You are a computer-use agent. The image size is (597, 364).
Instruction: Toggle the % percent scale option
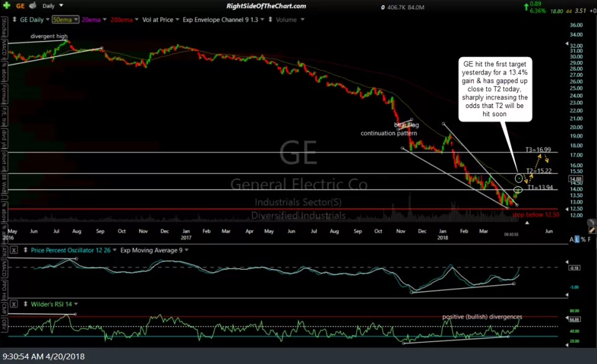(x=583, y=239)
